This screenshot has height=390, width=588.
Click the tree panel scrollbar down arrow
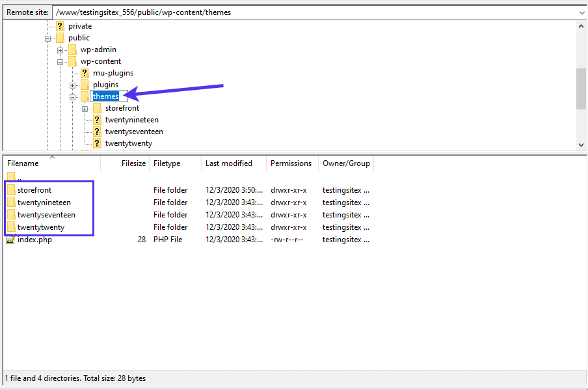click(581, 145)
